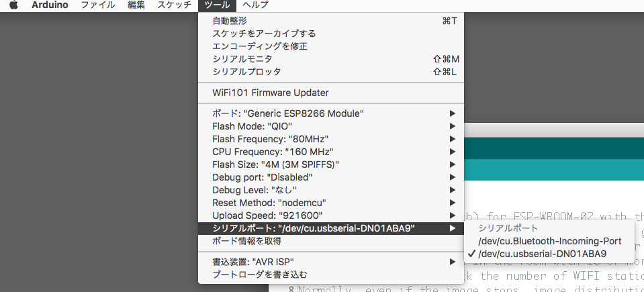Close the open ツール menu

click(x=217, y=5)
